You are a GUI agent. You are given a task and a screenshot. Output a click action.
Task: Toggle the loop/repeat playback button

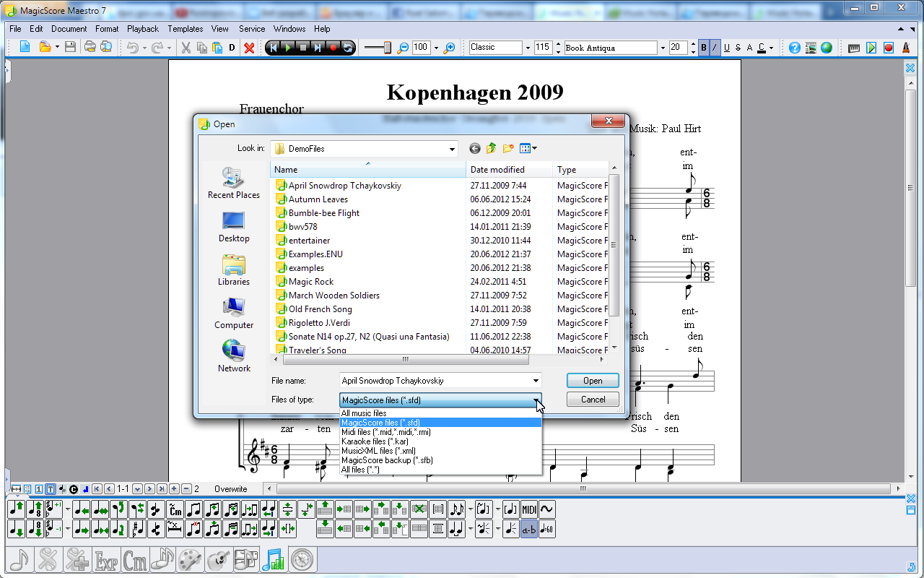point(348,48)
